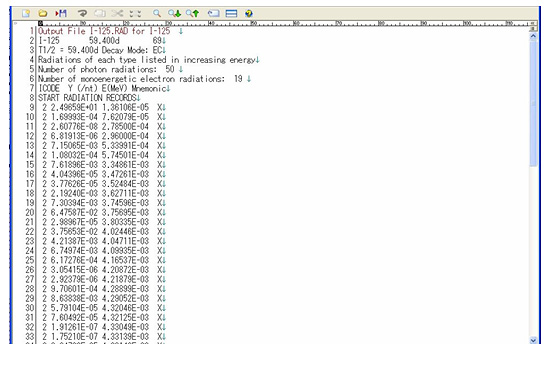Click the column ruler above the text
This screenshot has width=551, height=369.
click(x=283, y=24)
